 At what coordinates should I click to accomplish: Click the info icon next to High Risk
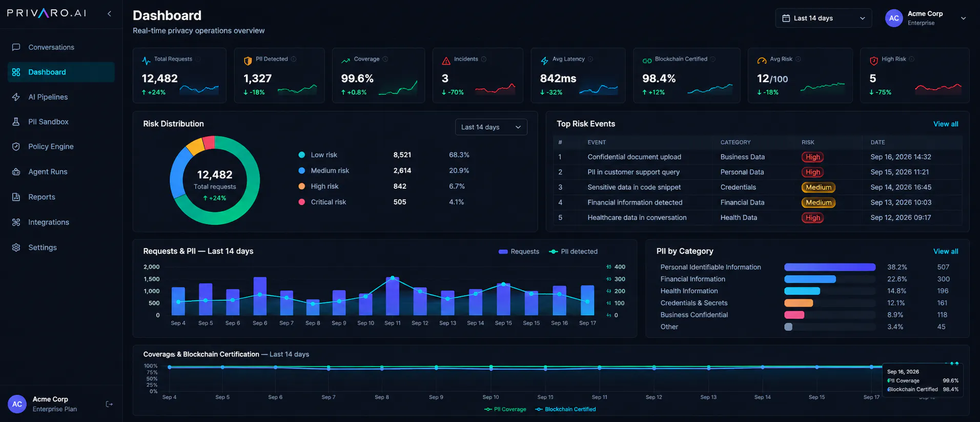click(912, 59)
